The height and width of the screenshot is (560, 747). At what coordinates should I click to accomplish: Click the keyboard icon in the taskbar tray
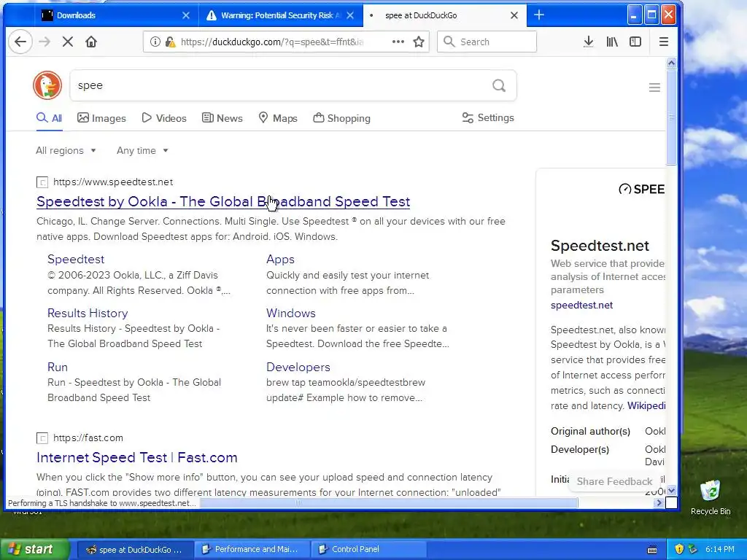pos(652,550)
